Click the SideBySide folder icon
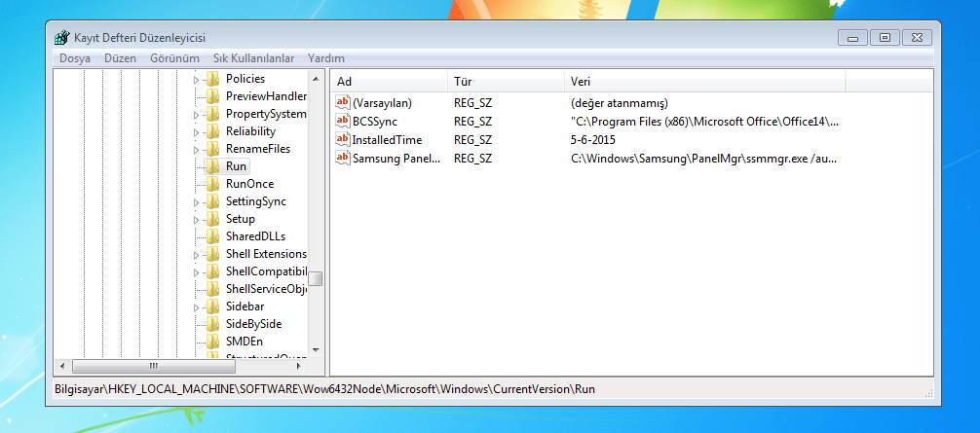 tap(213, 324)
